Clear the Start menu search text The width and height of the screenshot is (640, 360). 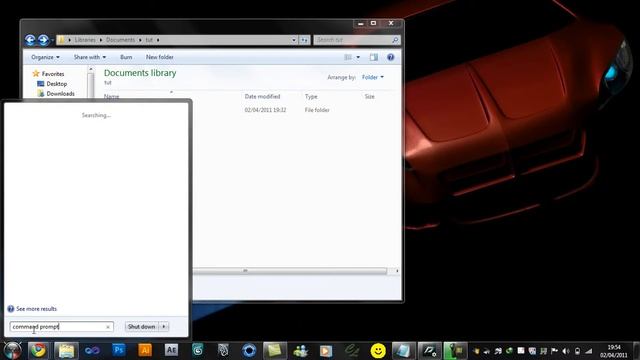[108, 327]
